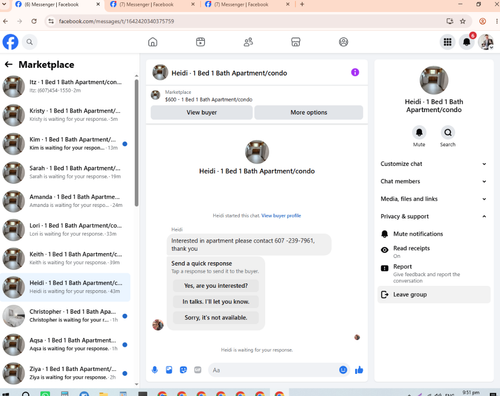Mute the chat using the bell icon
The height and width of the screenshot is (396, 500).
coord(419,133)
